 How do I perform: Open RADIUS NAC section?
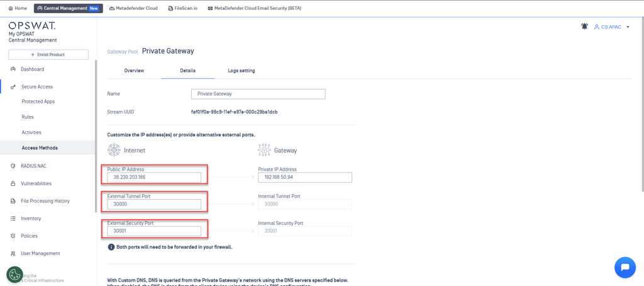pos(34,166)
